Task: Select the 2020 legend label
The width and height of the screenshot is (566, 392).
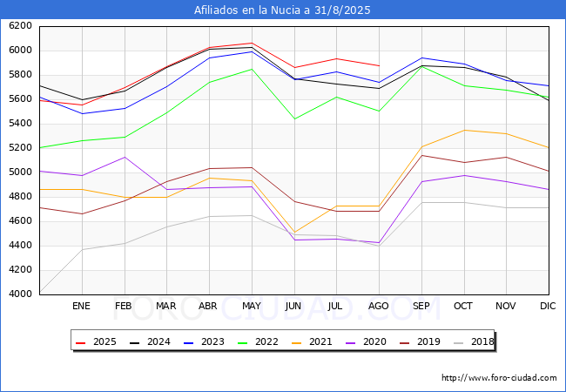Action: point(374,341)
